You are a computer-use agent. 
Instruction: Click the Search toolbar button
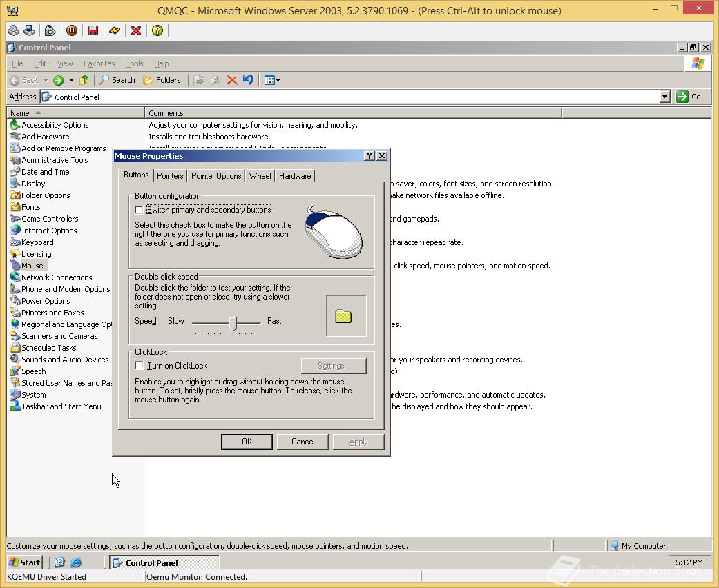[117, 80]
